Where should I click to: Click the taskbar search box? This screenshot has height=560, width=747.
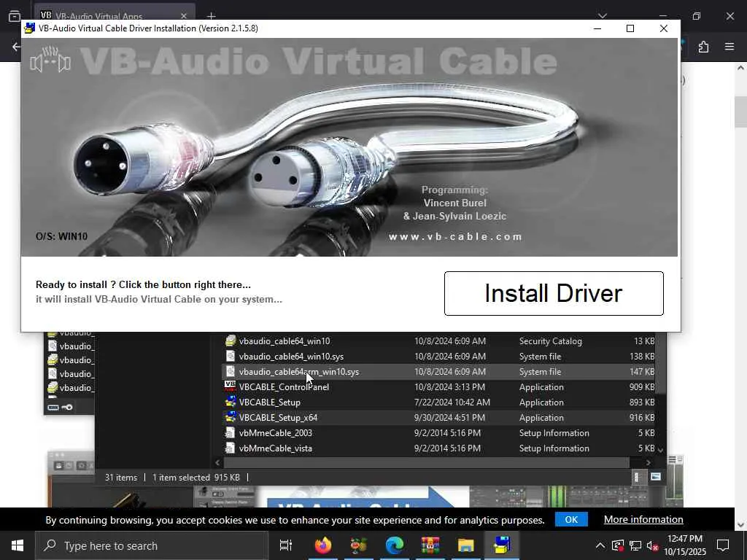pyautogui.click(x=152, y=545)
